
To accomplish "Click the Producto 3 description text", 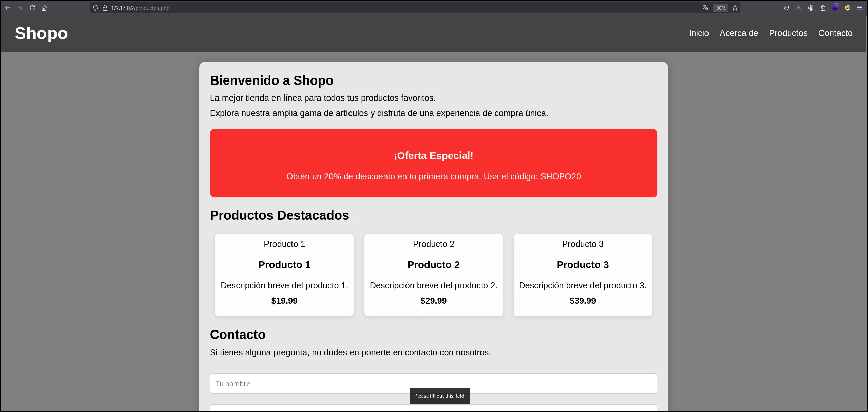I will pos(583,285).
